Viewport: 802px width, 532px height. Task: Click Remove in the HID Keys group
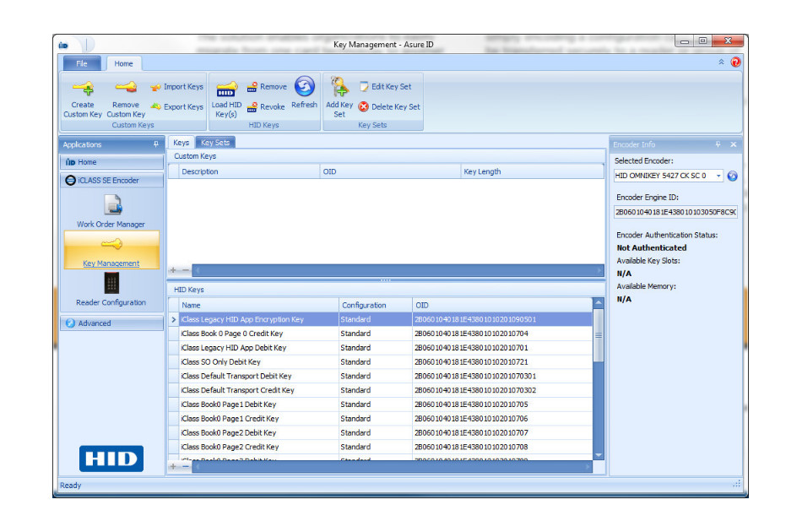(x=267, y=87)
